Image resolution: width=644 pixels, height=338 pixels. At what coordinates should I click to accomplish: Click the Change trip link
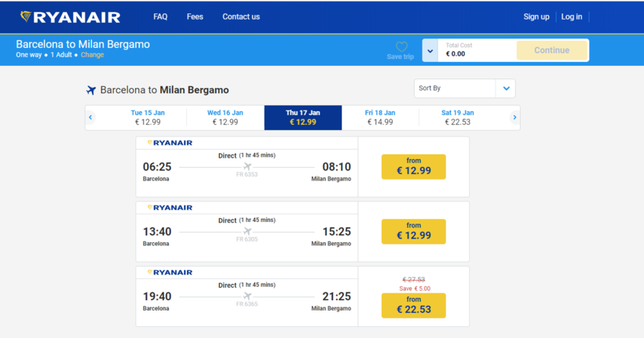click(93, 55)
